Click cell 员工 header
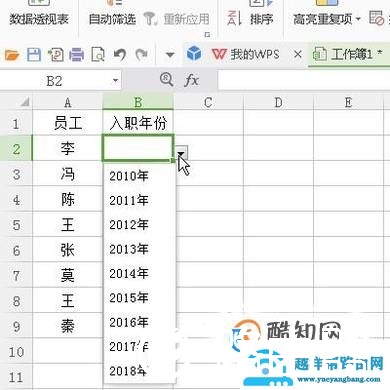The image size is (390, 390). (x=68, y=123)
